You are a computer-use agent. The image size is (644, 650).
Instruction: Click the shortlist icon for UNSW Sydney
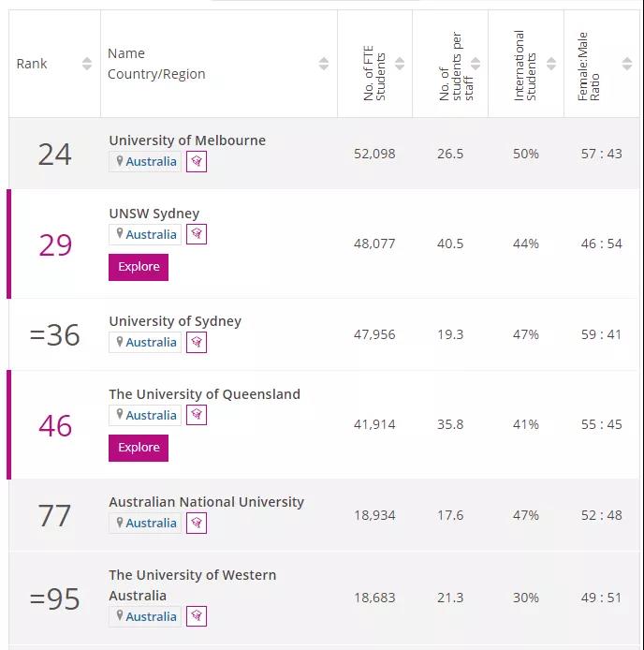[197, 234]
